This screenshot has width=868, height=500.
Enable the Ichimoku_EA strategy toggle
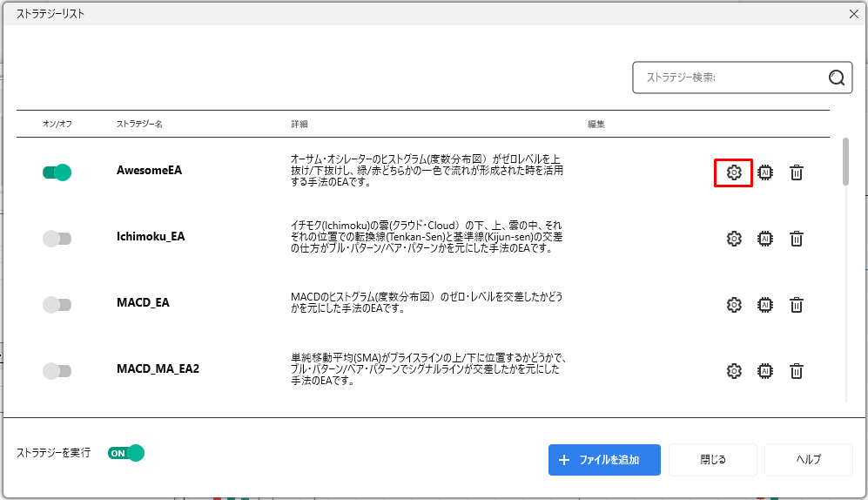click(x=57, y=239)
